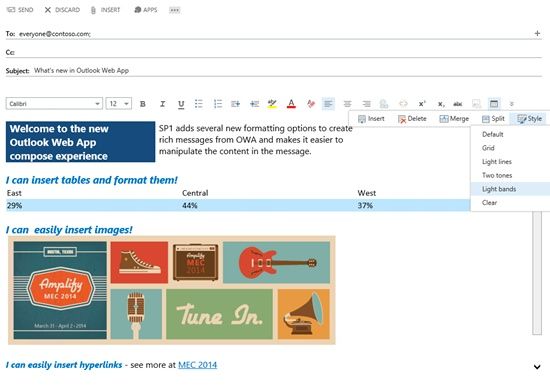The width and height of the screenshot is (550, 388).
Task: Click the To recipients field
Action: click(274, 34)
